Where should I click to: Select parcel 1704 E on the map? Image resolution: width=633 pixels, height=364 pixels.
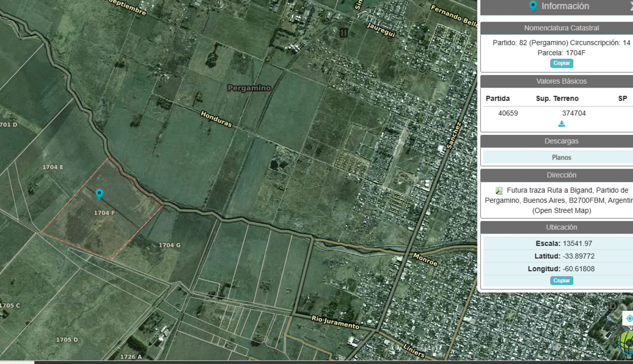coord(53,167)
